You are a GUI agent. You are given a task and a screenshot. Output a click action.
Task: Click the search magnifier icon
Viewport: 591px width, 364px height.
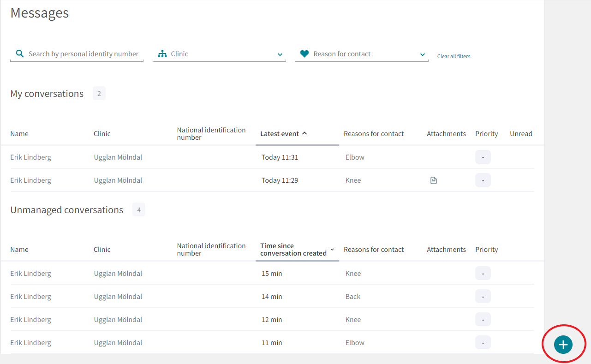[x=19, y=54]
